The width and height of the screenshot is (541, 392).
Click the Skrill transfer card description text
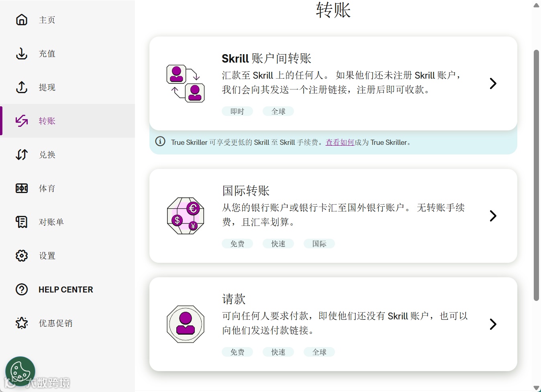click(x=342, y=82)
